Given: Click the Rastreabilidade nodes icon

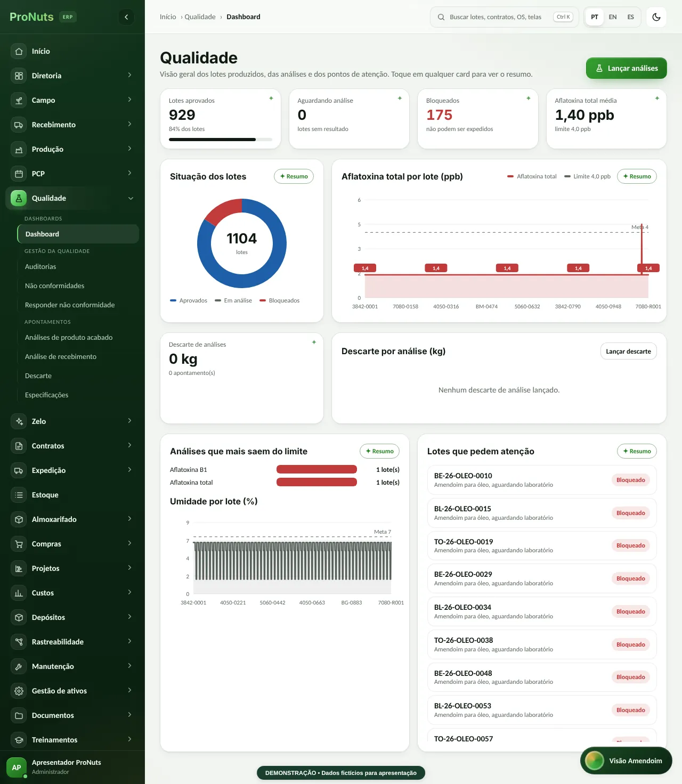Looking at the screenshot, I should pyautogui.click(x=19, y=642).
